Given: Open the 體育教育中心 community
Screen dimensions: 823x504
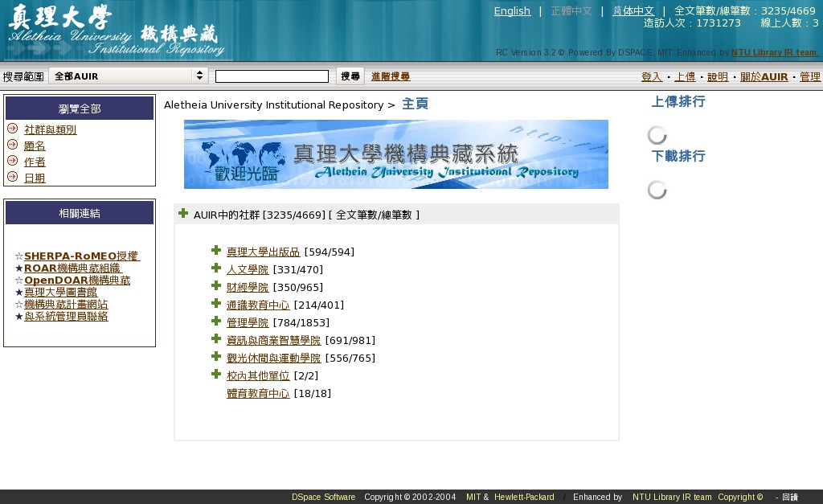Looking at the screenshot, I should (258, 393).
